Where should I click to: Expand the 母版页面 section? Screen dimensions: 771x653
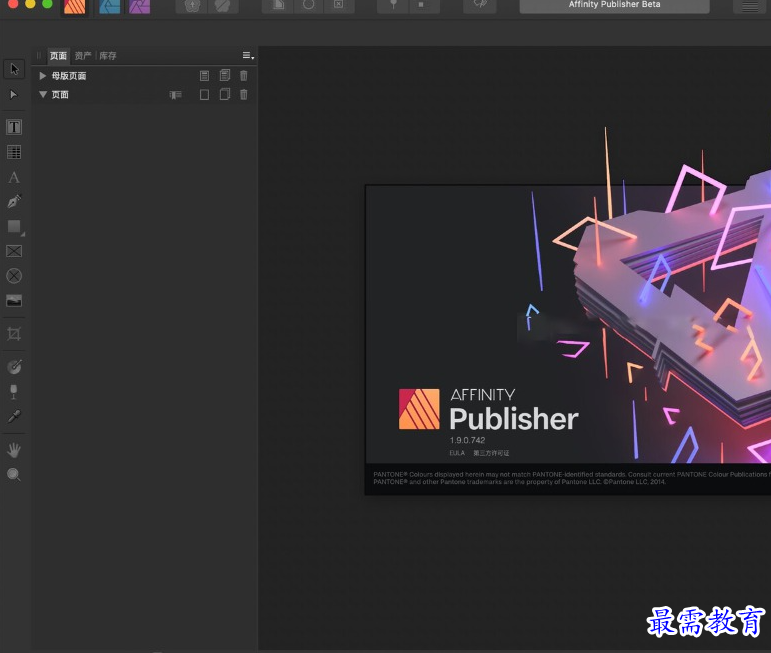pyautogui.click(x=43, y=76)
